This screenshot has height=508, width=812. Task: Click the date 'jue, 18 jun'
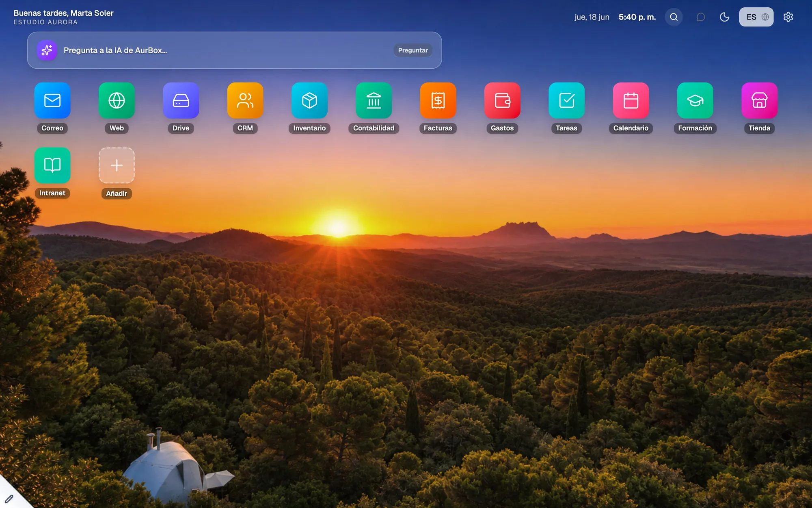pos(592,17)
